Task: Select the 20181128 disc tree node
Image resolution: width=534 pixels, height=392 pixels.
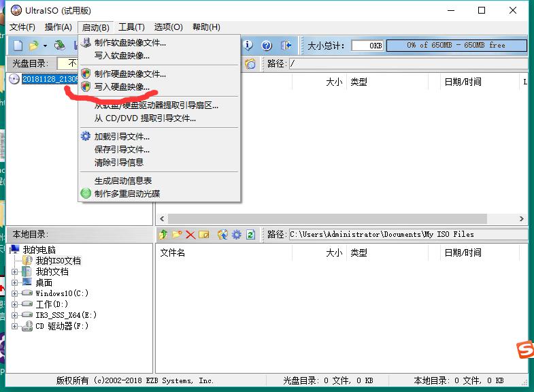Action: click(x=50, y=79)
